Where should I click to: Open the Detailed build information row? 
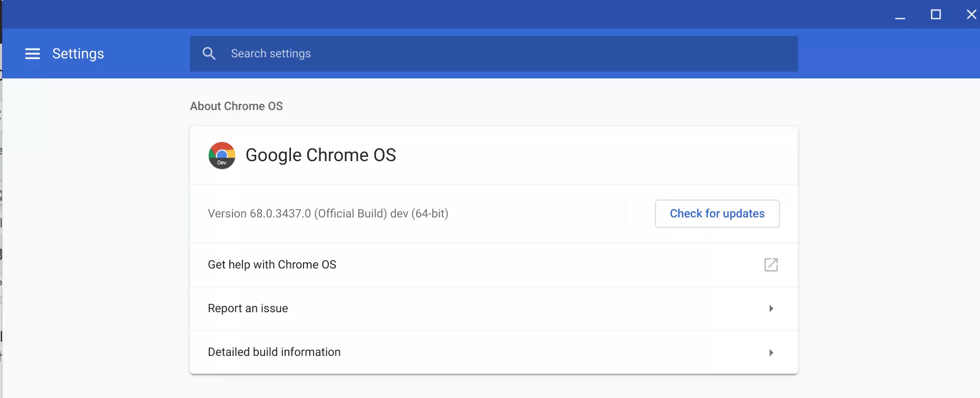point(274,352)
